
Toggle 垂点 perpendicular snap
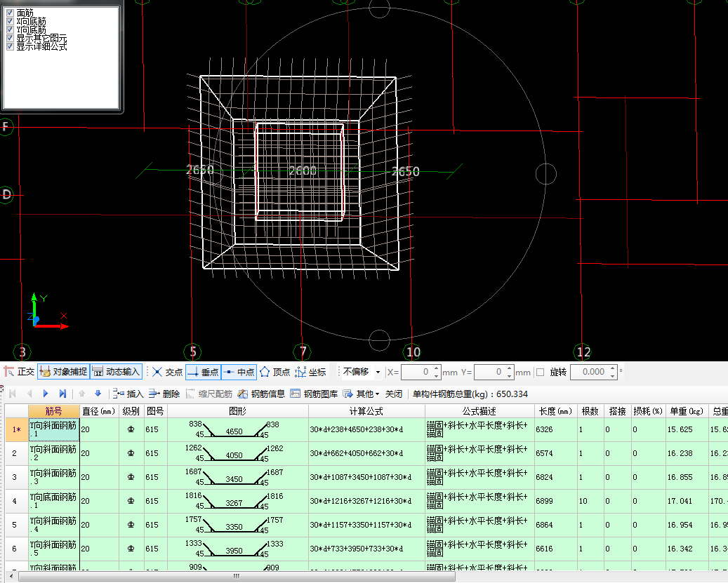204,372
